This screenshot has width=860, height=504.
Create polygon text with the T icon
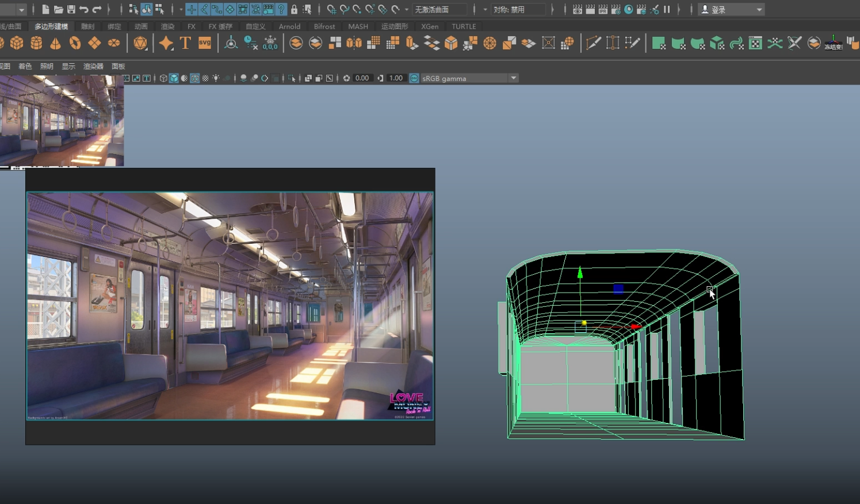click(x=185, y=43)
